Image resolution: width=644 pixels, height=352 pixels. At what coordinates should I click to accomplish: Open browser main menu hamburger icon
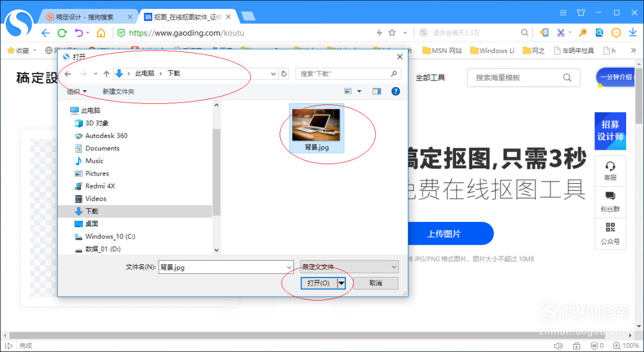563,13
